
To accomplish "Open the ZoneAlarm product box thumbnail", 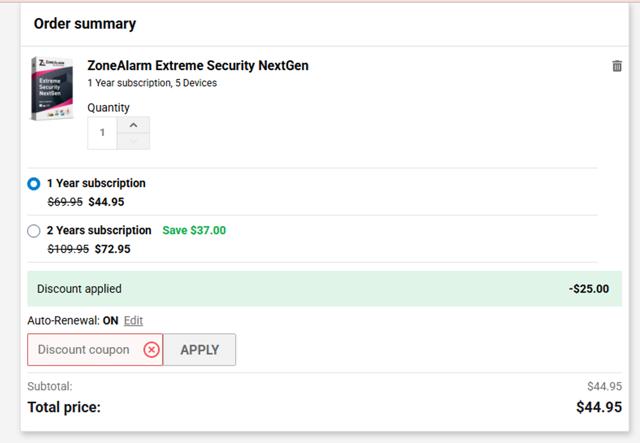I will (52, 88).
